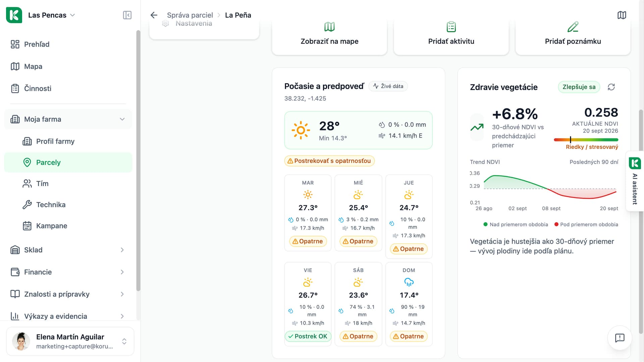Open map view icon in header
Image resolution: width=644 pixels, height=362 pixels.
pyautogui.click(x=622, y=15)
